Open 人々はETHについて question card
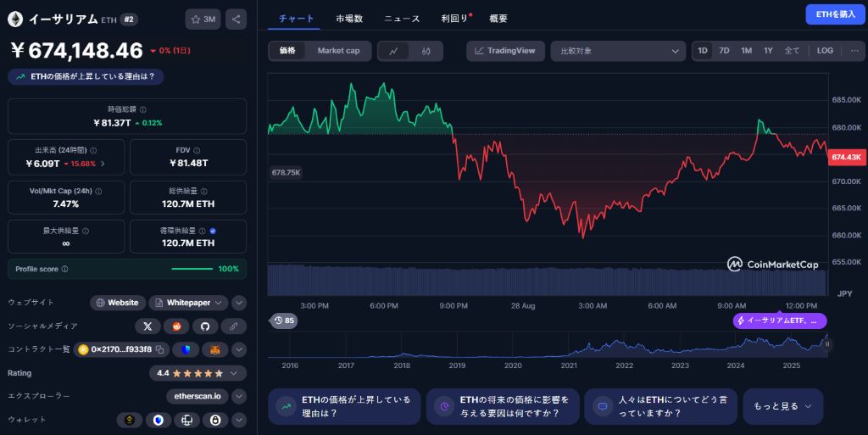Viewport: 868px width, 435px height. (x=661, y=406)
